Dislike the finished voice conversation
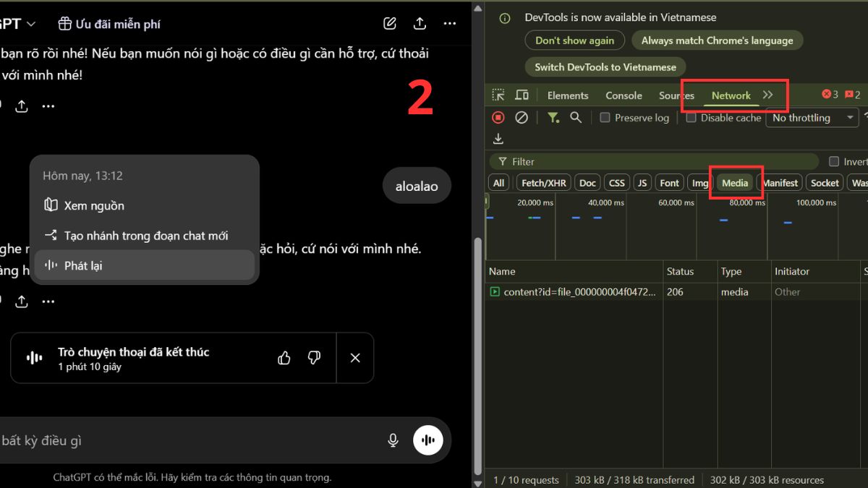This screenshot has width=868, height=488. (314, 358)
